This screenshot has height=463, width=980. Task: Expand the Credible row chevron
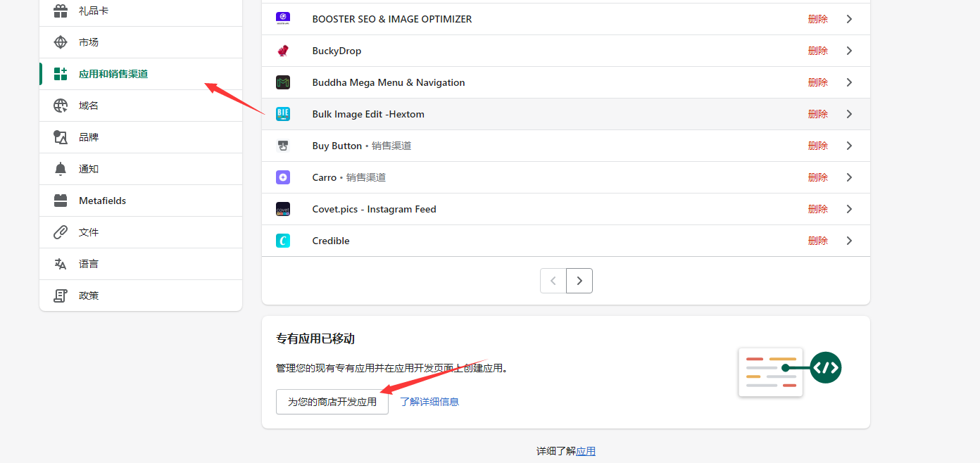[849, 241]
